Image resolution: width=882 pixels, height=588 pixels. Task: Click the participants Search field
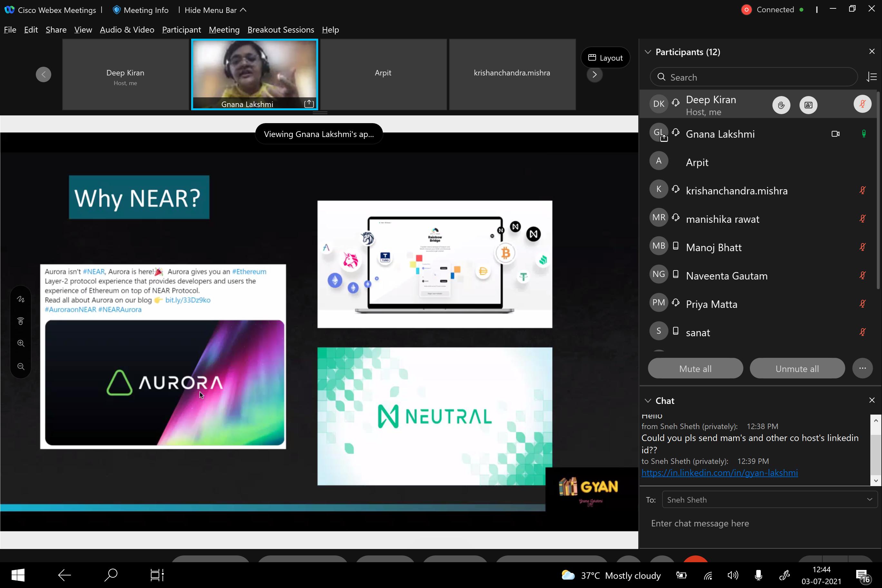[x=754, y=77]
